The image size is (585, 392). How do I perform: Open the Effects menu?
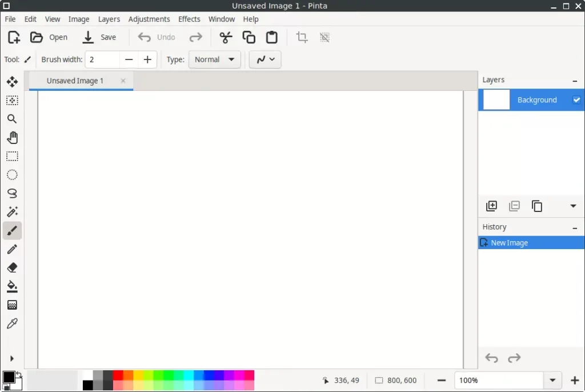coord(189,19)
